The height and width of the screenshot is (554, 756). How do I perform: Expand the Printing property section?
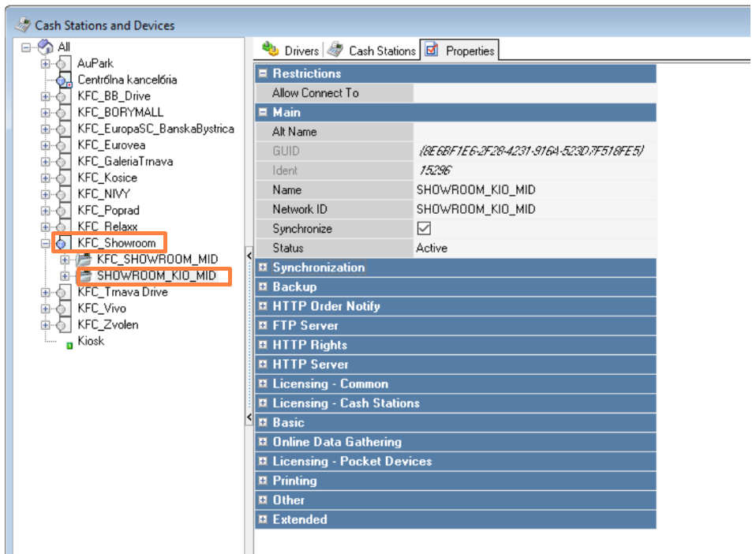click(x=263, y=481)
